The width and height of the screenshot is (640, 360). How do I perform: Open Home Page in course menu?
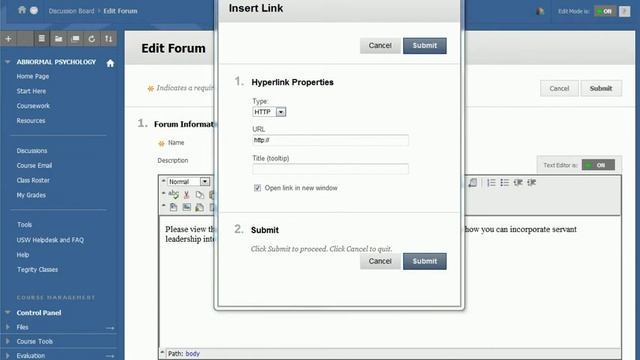[x=33, y=76]
